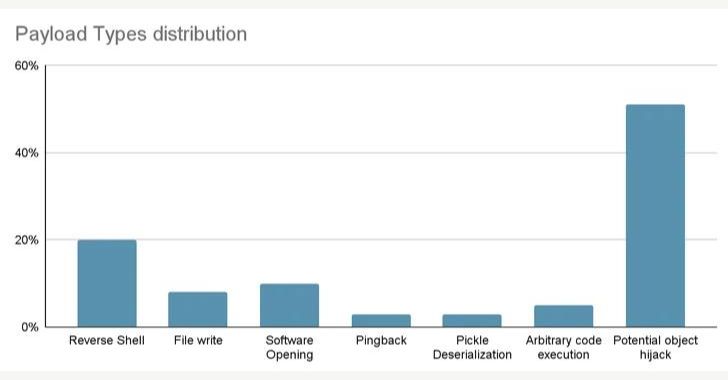
Task: Click the 0% axis label
Action: coord(29,327)
